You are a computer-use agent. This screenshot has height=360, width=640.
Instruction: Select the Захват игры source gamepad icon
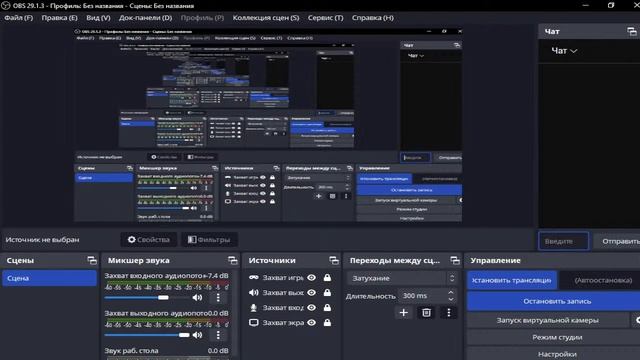click(253, 278)
